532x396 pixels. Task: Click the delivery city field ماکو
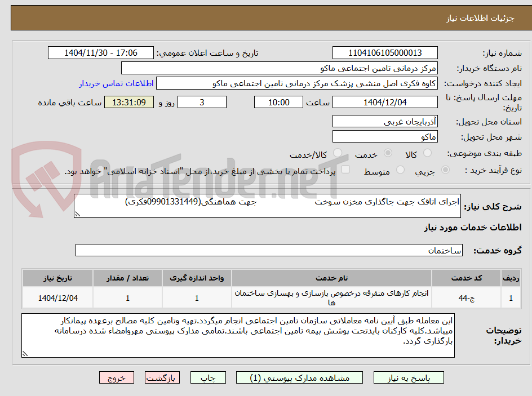(385, 137)
